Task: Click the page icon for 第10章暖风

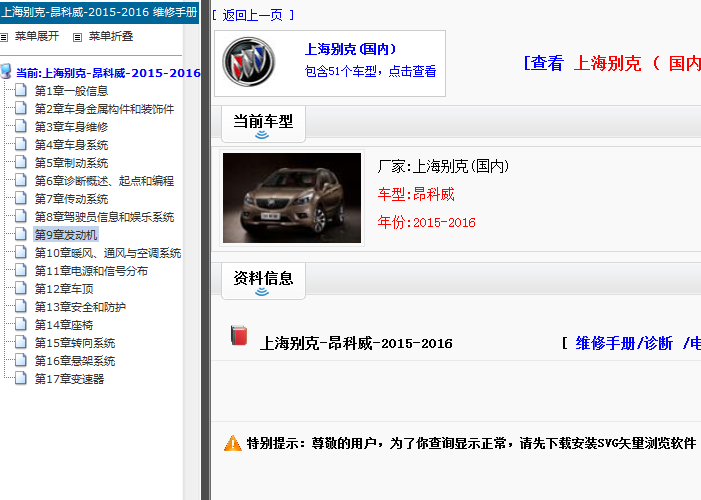Action: tap(21, 252)
